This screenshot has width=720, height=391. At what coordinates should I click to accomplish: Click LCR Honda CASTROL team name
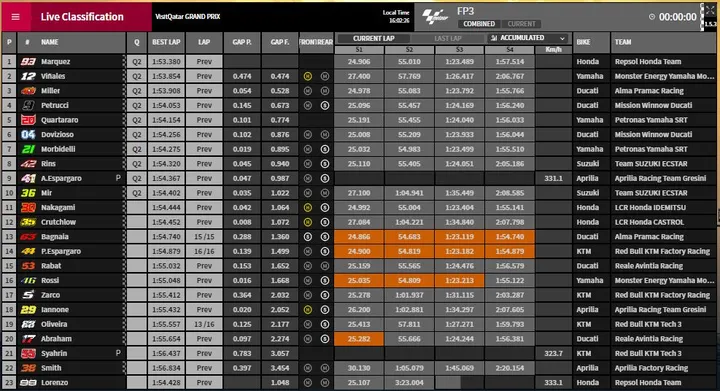(649, 222)
